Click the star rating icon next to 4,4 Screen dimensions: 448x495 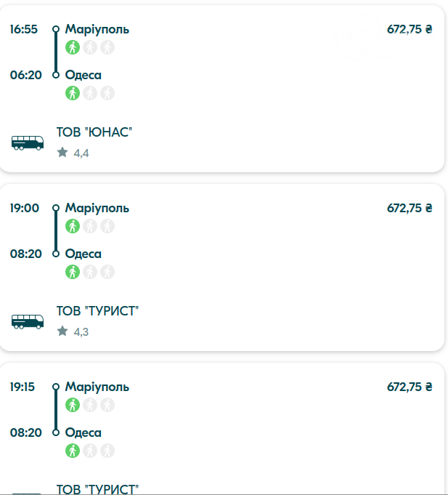(x=62, y=152)
